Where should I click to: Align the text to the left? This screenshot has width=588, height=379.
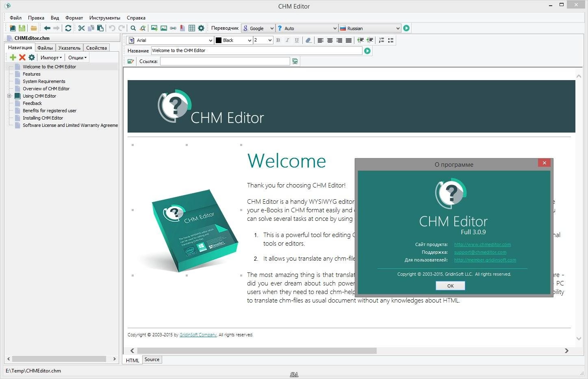click(x=321, y=40)
